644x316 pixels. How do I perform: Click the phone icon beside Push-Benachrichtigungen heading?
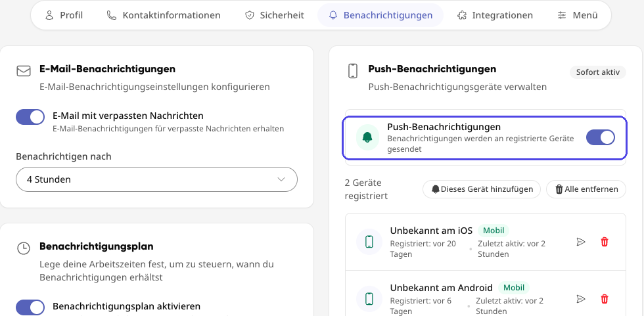coord(353,71)
